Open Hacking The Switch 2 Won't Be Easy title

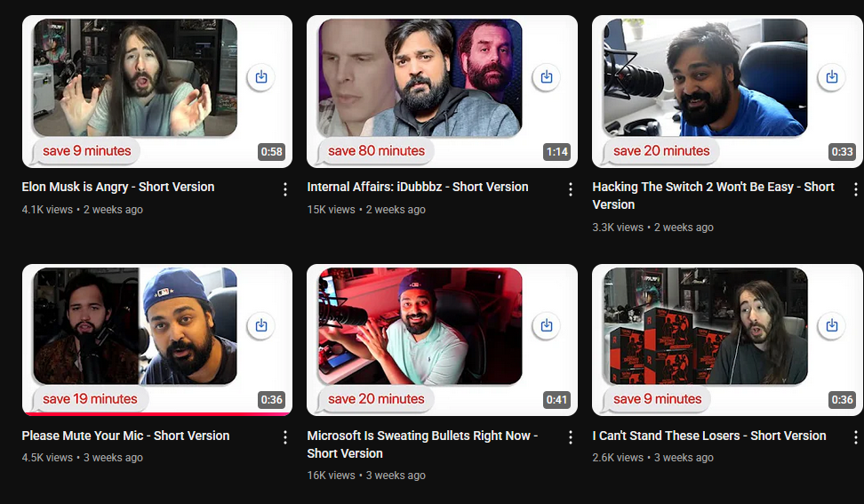713,196
